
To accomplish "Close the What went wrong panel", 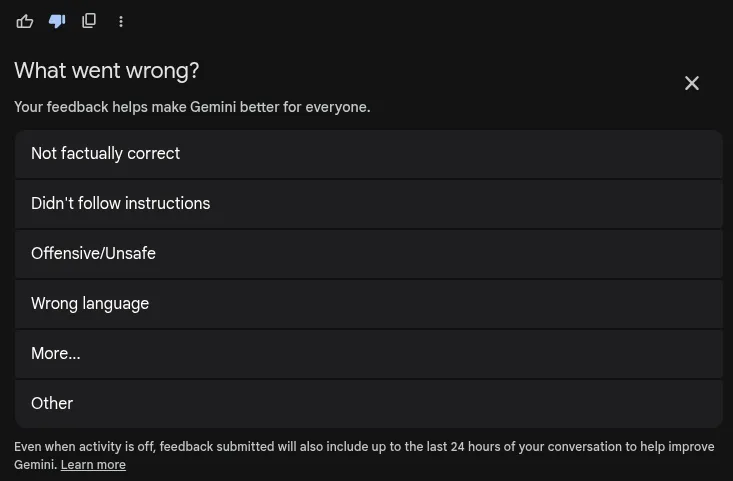I will coord(692,83).
